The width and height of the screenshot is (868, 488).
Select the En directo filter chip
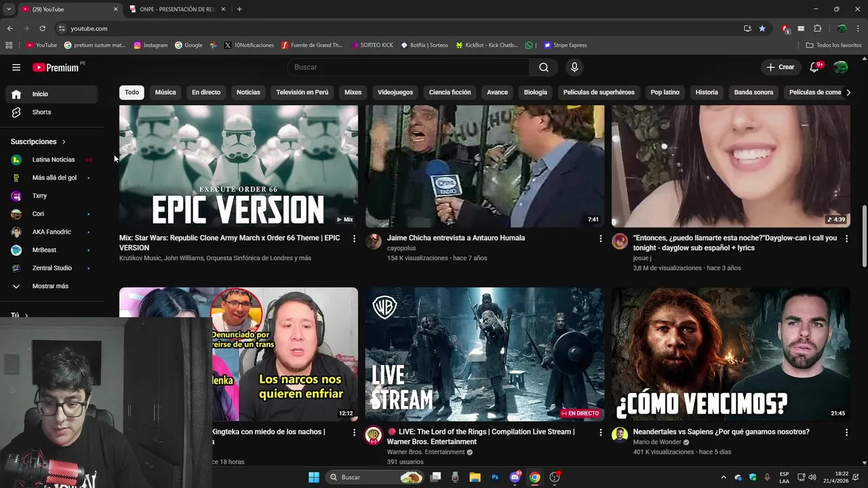206,92
